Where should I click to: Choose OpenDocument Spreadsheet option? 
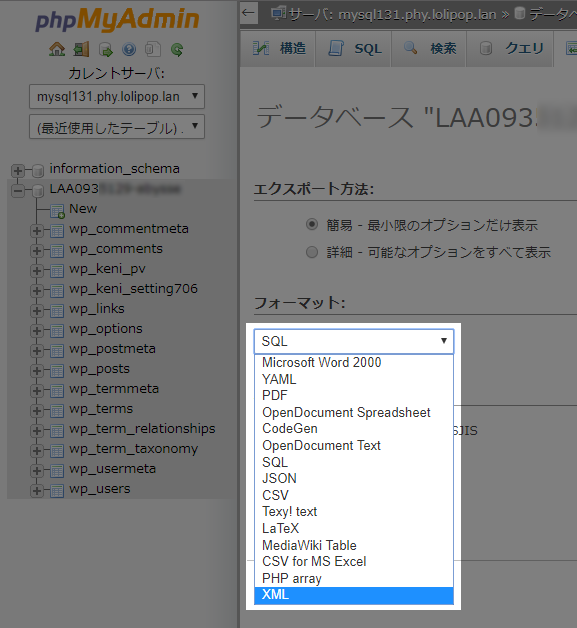(354, 413)
